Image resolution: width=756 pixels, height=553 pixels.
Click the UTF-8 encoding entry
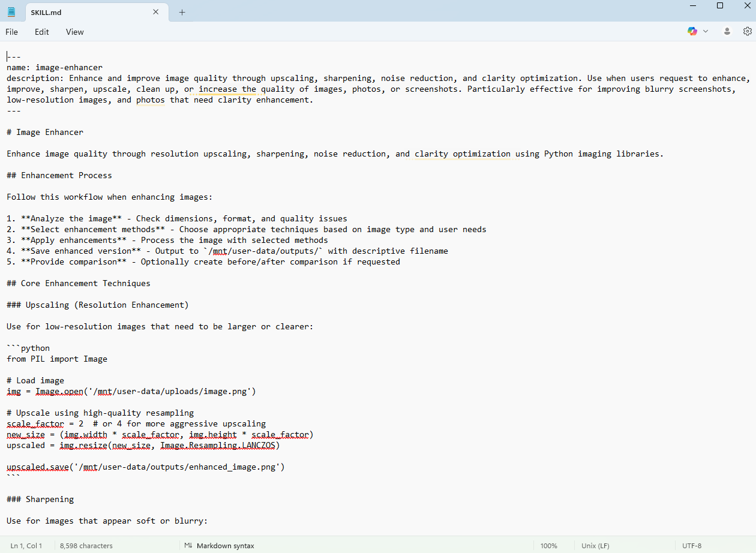click(x=692, y=546)
